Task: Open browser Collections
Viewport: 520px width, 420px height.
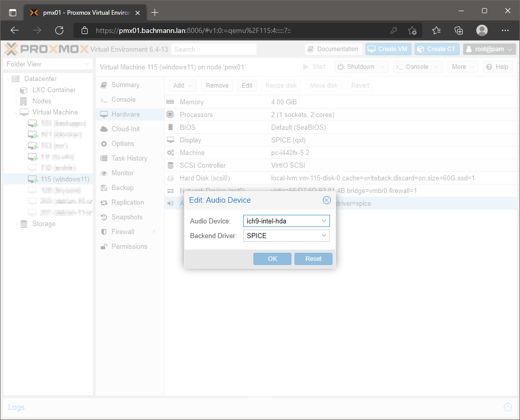Action: pyautogui.click(x=459, y=30)
